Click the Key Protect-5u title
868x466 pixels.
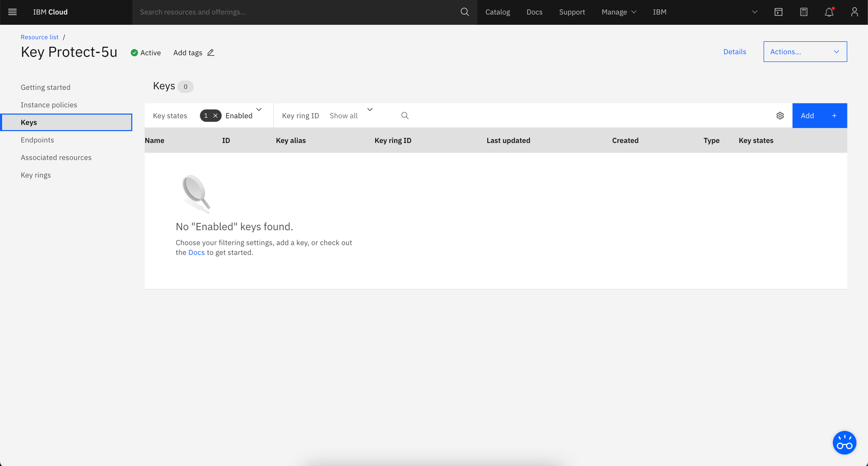69,52
